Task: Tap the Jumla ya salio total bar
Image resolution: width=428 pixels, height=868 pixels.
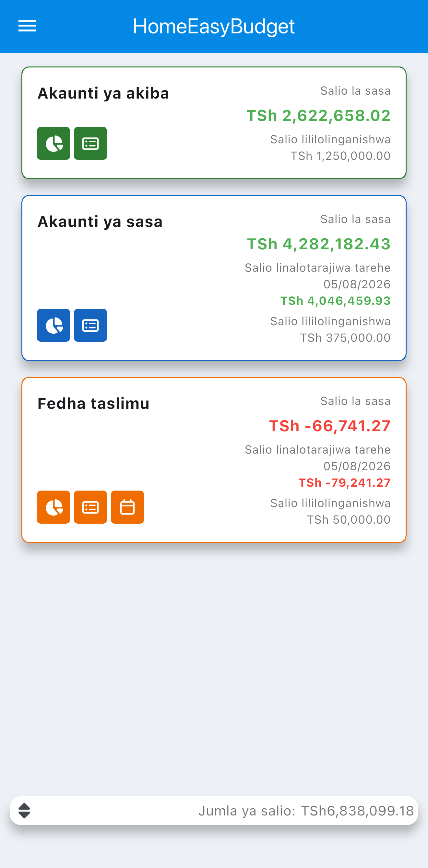Action: [214, 810]
